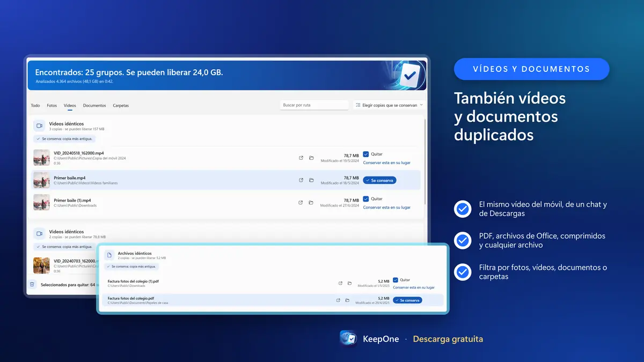Switch to the Fotos tab
Viewport: 644px width, 362px height.
coord(52,106)
